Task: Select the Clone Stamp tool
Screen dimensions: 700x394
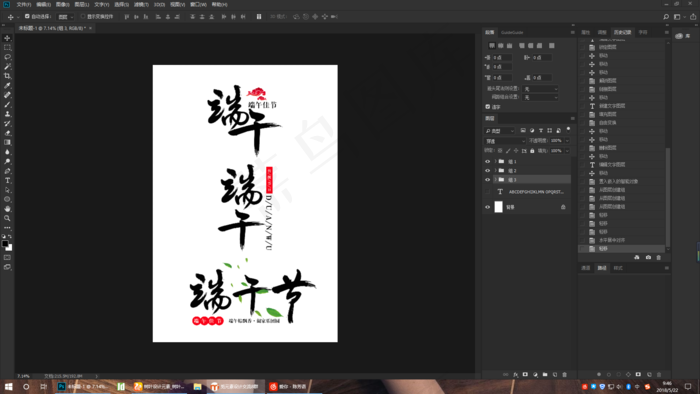Action: 7,114
